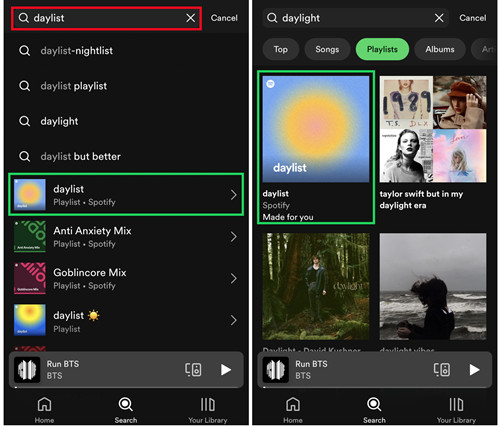Open the daylist sun emoji playlist

[126, 320]
